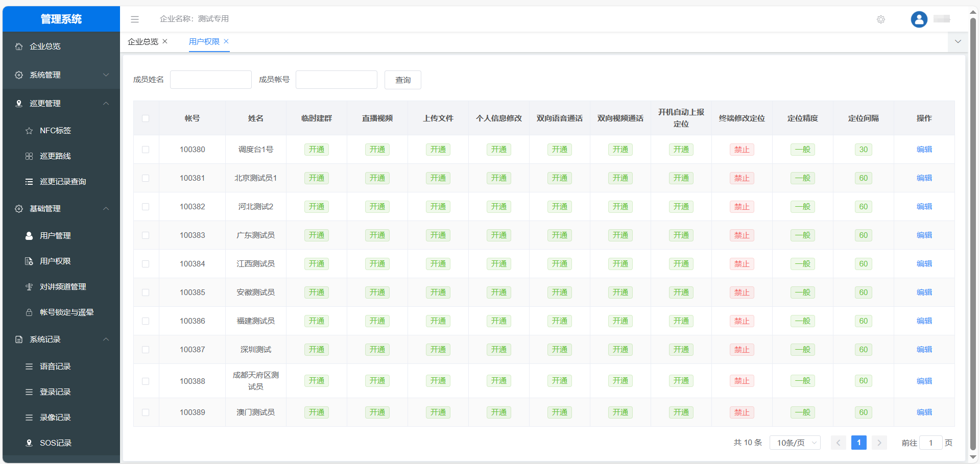Click the 查询 search button
Screen dimensions: 980x464
coord(402,80)
